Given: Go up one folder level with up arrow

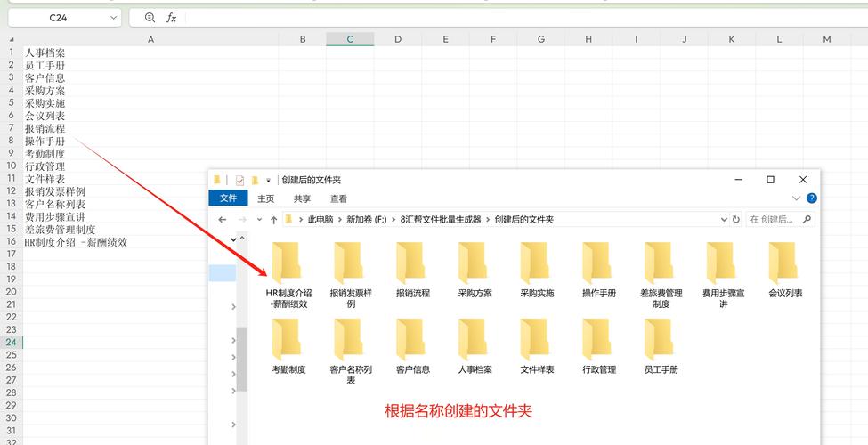Looking at the screenshot, I should pyautogui.click(x=274, y=219).
